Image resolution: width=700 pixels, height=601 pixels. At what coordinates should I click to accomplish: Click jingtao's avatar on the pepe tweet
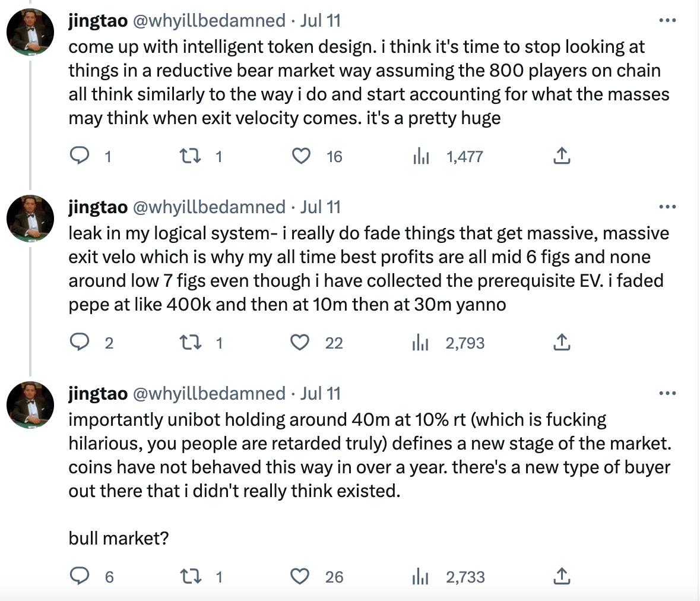[30, 218]
